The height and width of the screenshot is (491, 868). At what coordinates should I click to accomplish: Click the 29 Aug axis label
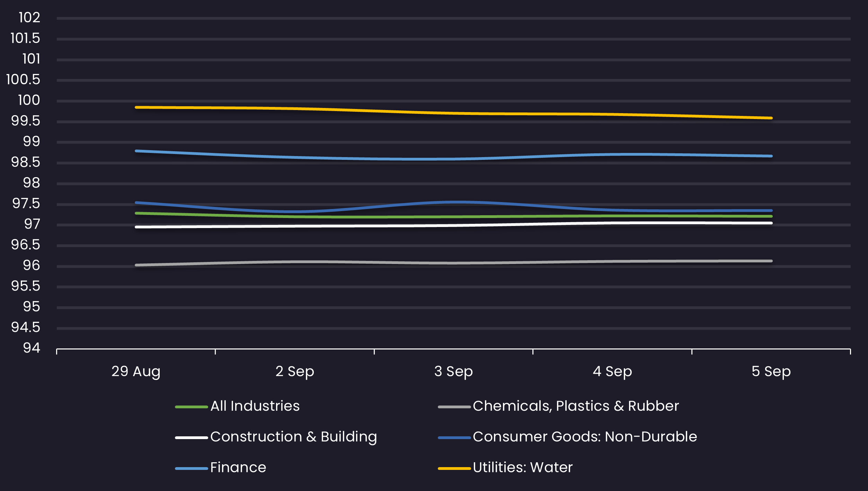point(136,372)
